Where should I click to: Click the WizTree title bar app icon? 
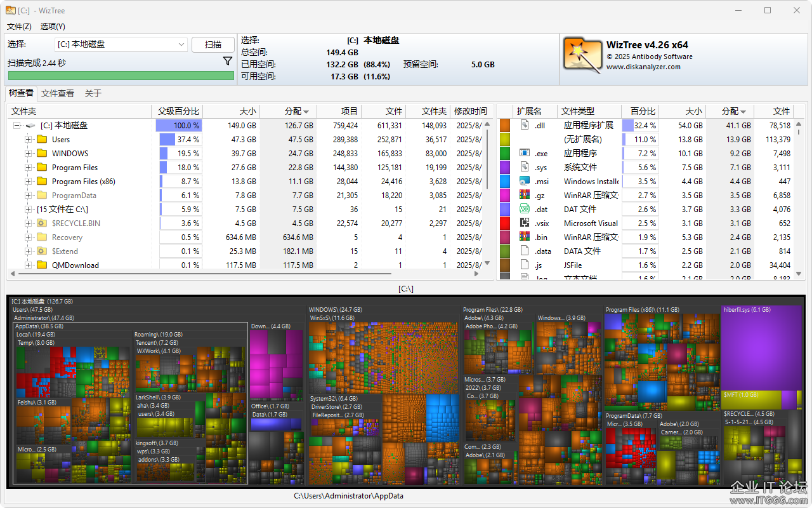(10, 10)
